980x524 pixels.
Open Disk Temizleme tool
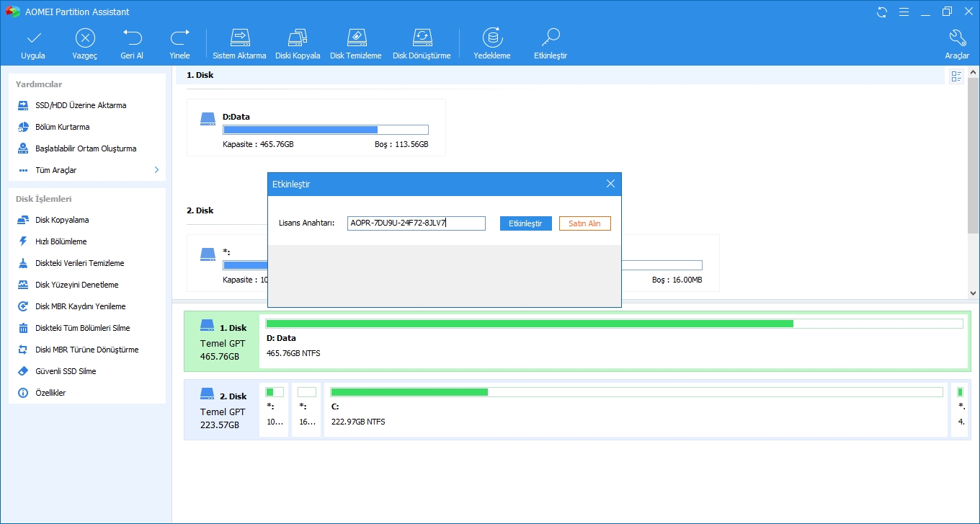coord(356,45)
